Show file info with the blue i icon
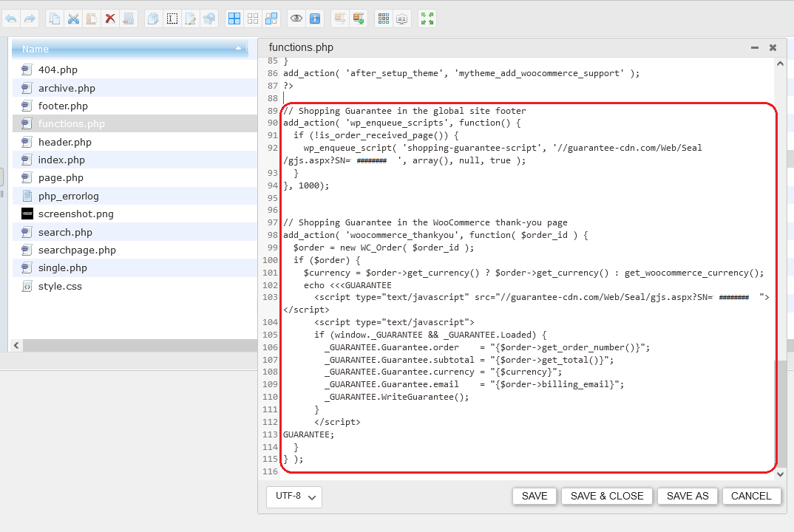 pos(314,19)
